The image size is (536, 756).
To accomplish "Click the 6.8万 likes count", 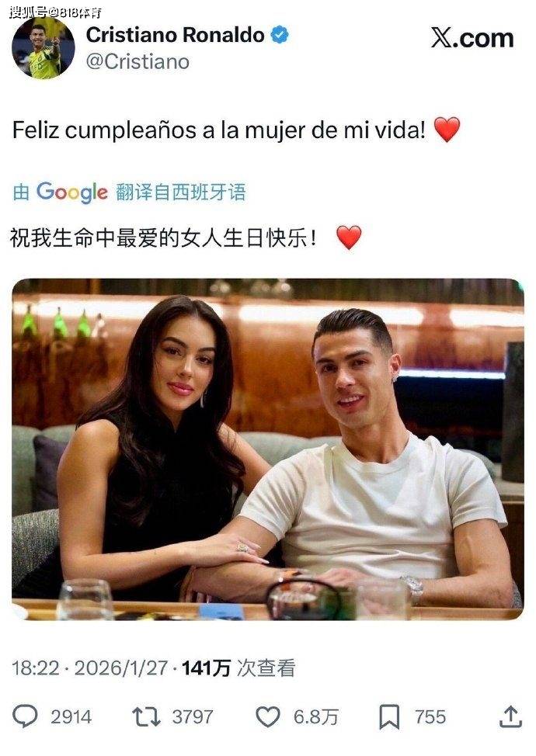I will 315,717.
